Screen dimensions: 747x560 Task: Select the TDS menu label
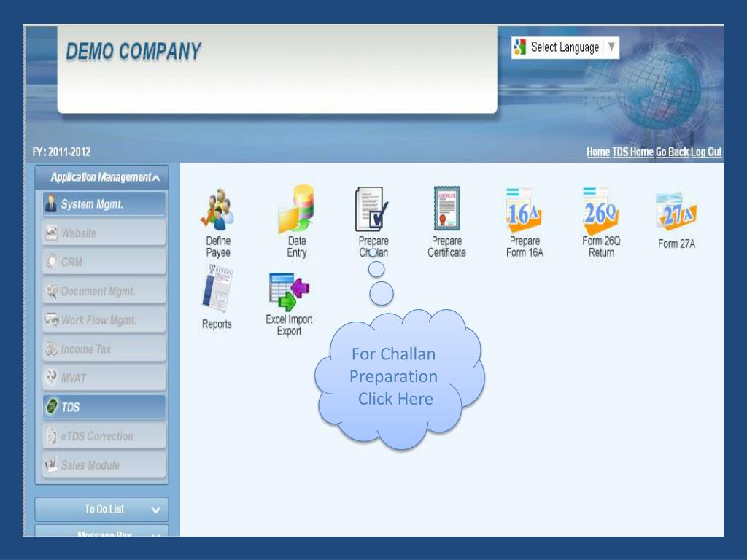click(x=71, y=407)
